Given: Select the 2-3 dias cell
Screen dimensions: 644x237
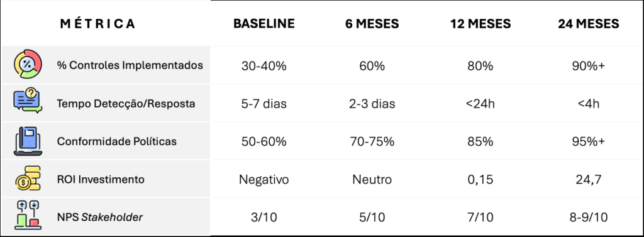Looking at the screenshot, I should 372,104.
